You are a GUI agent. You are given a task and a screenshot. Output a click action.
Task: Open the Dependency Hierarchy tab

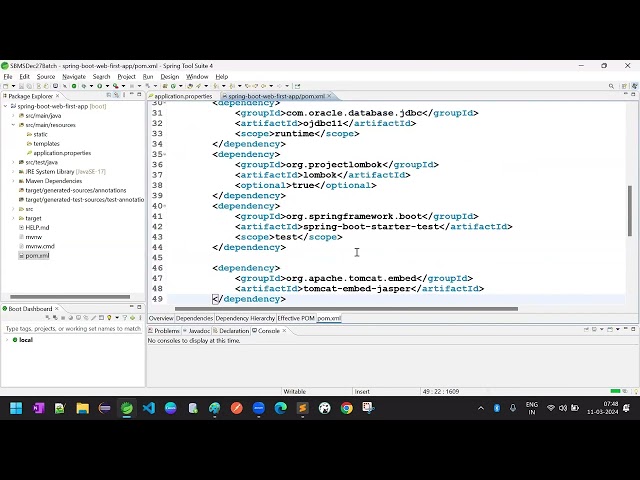coord(245,318)
